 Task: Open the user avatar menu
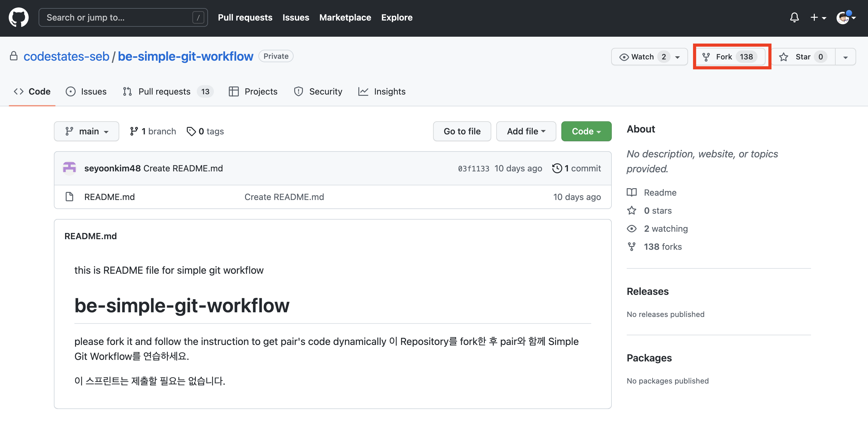(846, 17)
